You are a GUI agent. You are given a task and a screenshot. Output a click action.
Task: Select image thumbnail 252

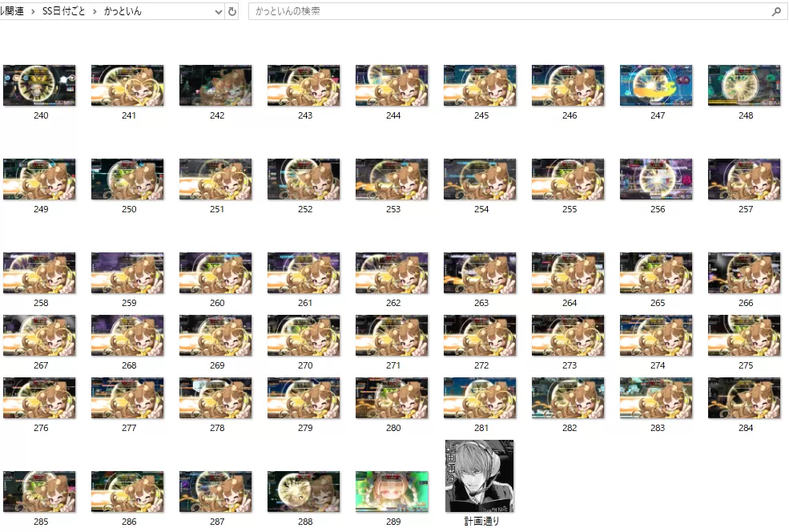[x=304, y=179]
